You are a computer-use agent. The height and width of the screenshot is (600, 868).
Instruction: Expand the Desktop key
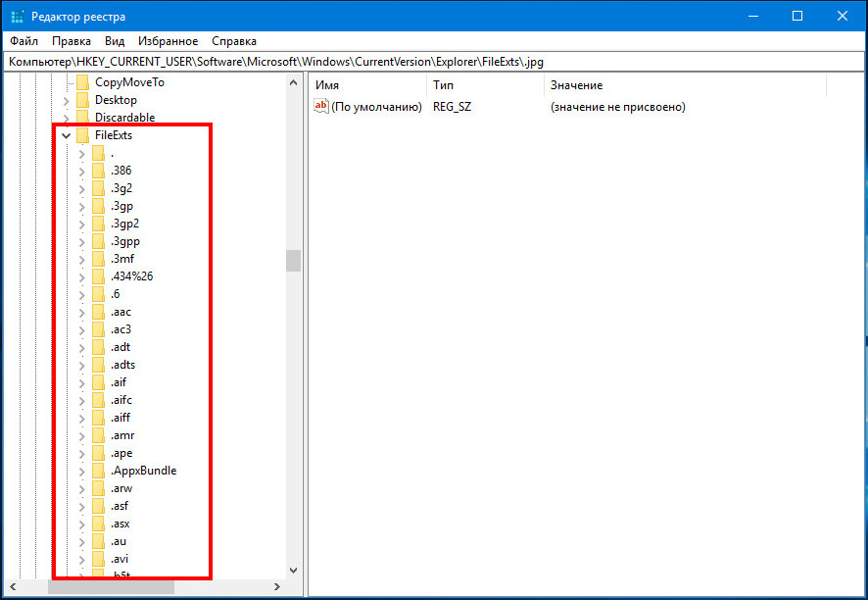[x=67, y=100]
